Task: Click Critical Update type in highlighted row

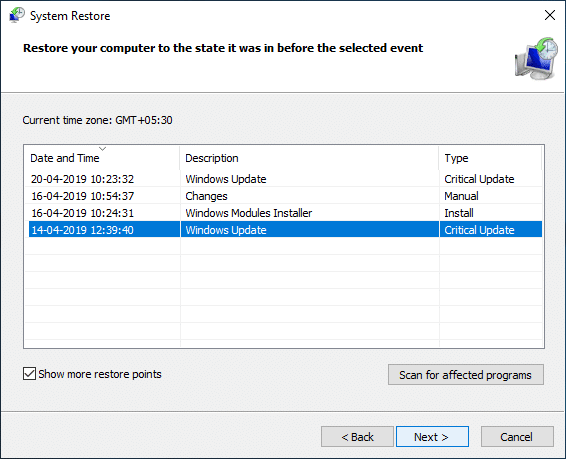Action: [479, 230]
